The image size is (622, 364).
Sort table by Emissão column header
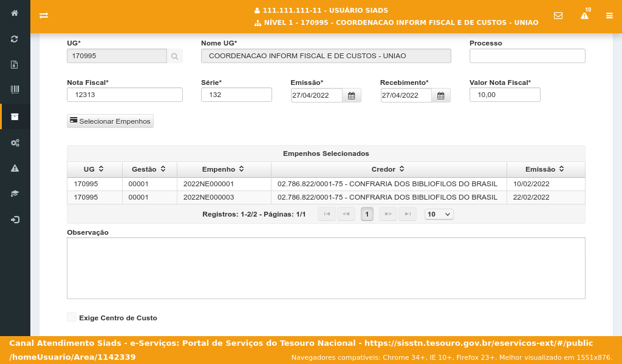(545, 169)
